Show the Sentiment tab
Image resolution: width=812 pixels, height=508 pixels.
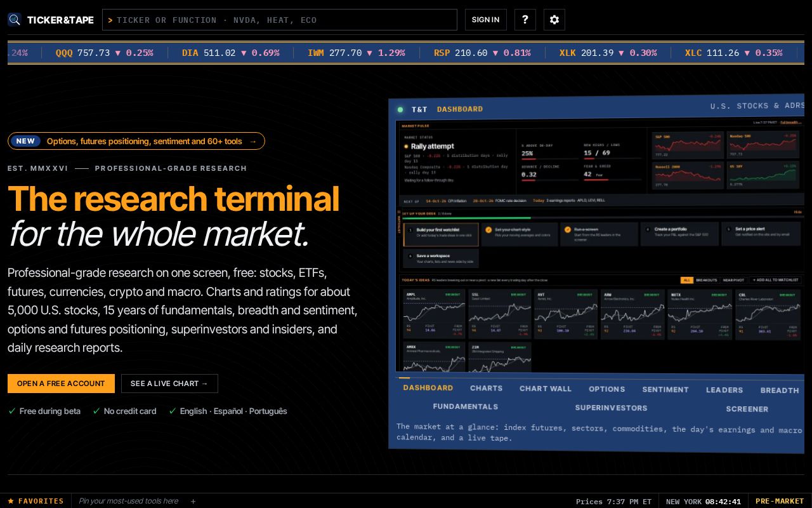(665, 390)
